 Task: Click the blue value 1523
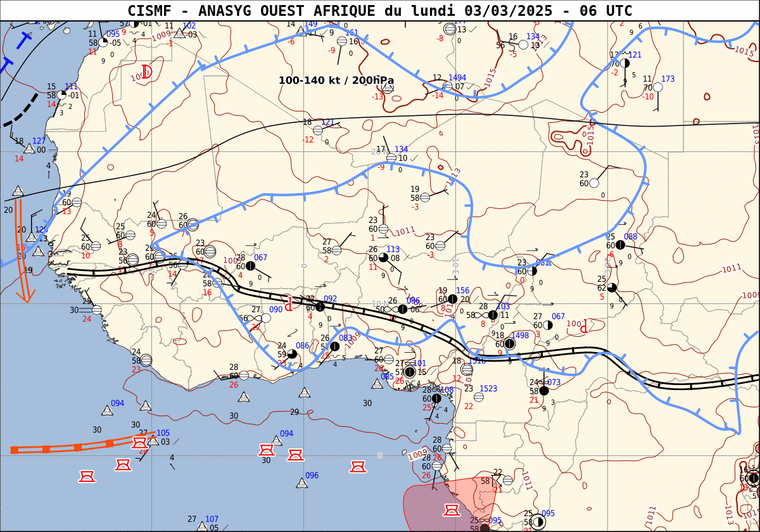tap(488, 389)
